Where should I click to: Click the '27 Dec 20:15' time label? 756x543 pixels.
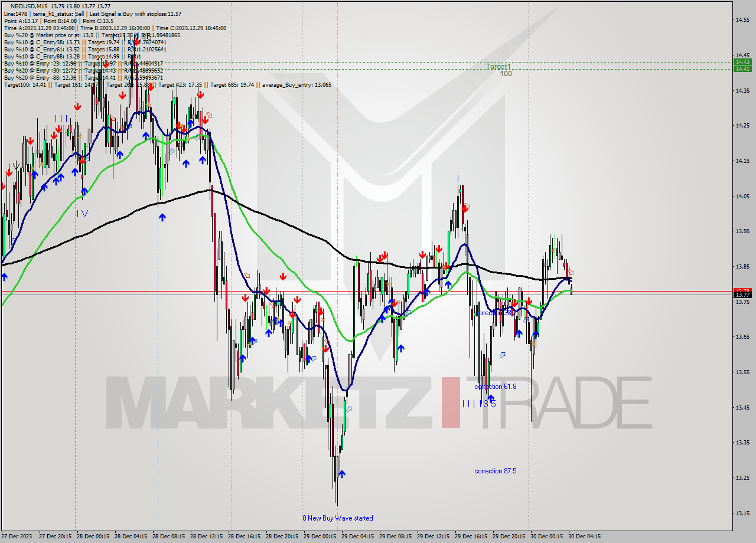[55, 537]
